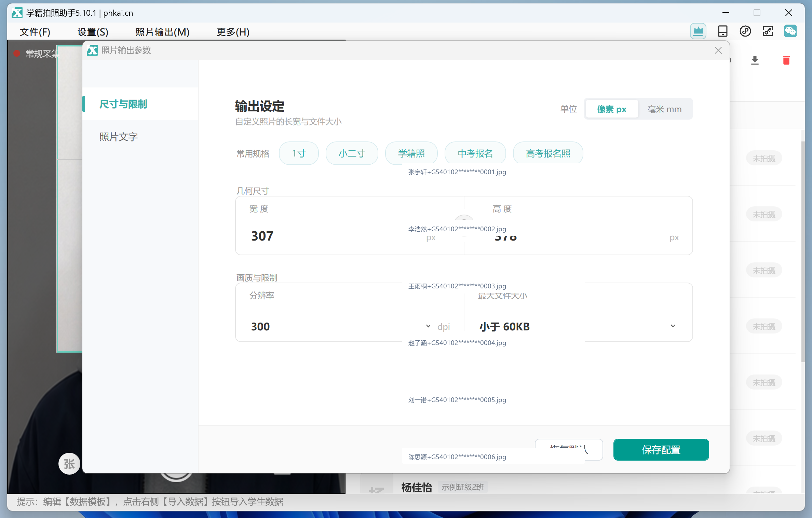Click the crown VIP icon in toolbar

(698, 31)
